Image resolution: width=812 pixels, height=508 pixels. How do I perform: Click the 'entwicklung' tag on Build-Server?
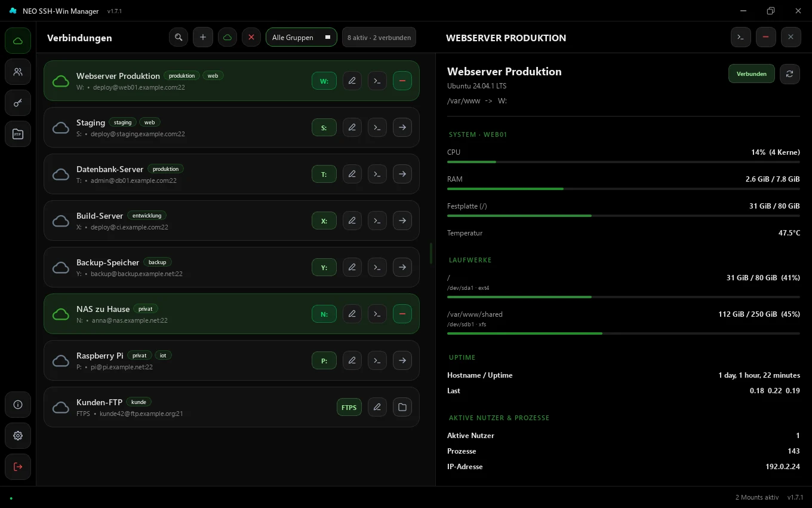click(x=146, y=215)
